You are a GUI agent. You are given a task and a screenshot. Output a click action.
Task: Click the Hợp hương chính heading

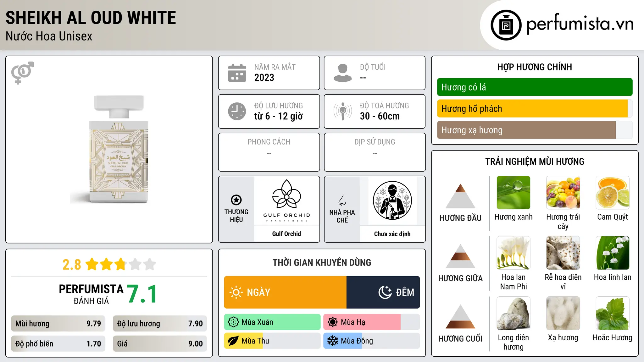click(x=535, y=67)
